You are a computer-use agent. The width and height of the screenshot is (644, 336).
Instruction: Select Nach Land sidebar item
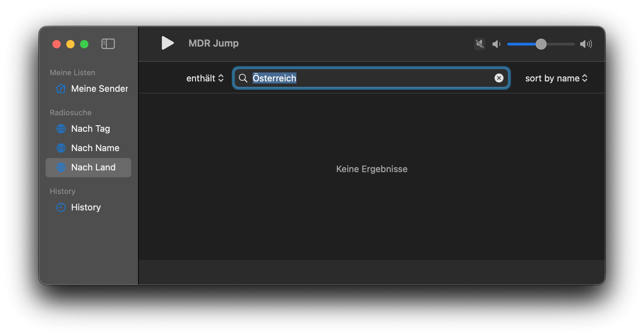93,167
